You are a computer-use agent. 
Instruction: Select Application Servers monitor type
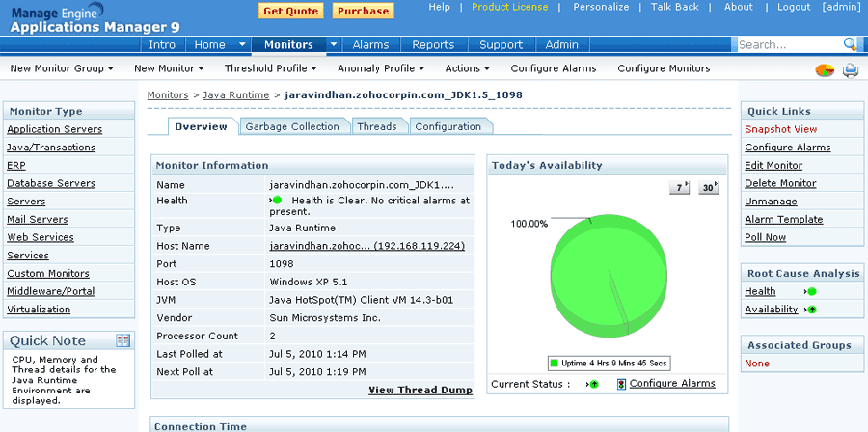coord(55,129)
